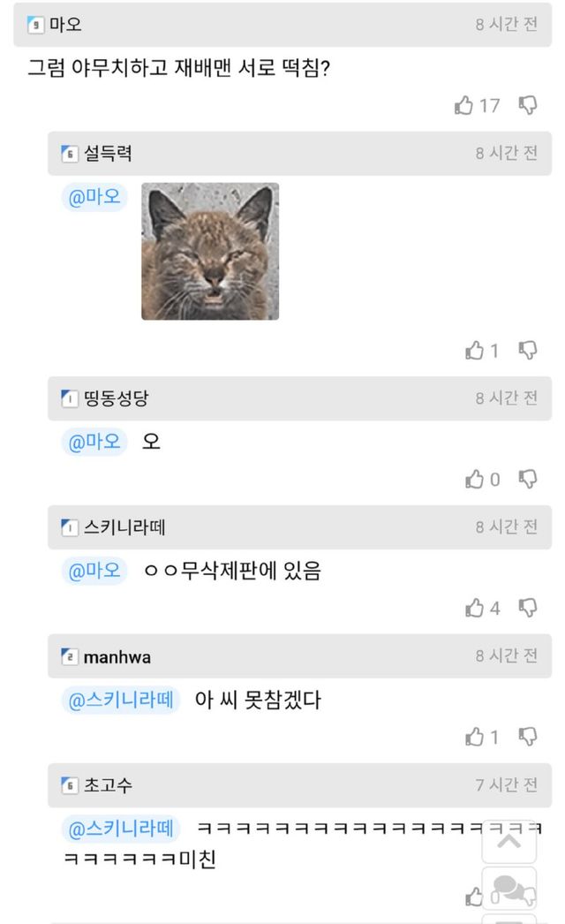
Task: Like 마오's top comment
Action: [464, 106]
